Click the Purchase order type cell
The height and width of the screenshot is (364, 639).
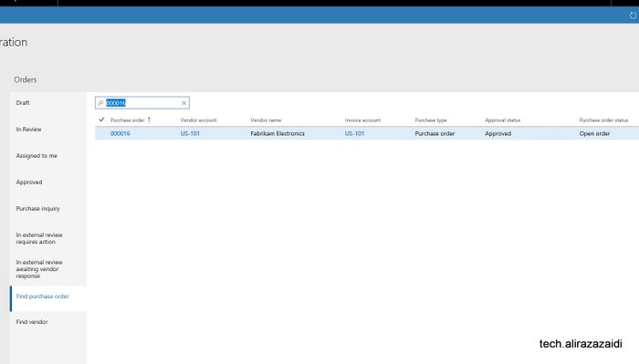(435, 133)
